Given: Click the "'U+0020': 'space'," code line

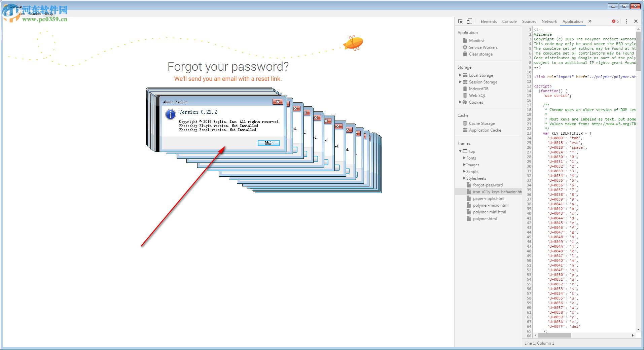Looking at the screenshot, I should pos(567,147).
